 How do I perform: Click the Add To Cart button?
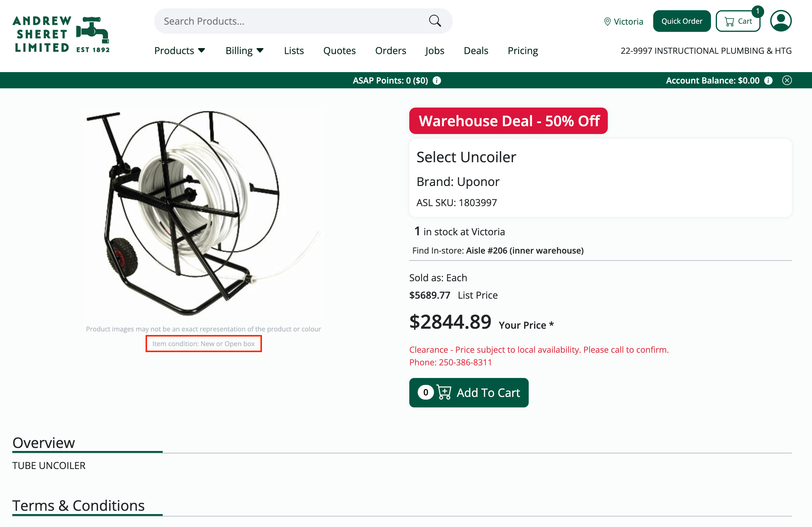(x=469, y=393)
